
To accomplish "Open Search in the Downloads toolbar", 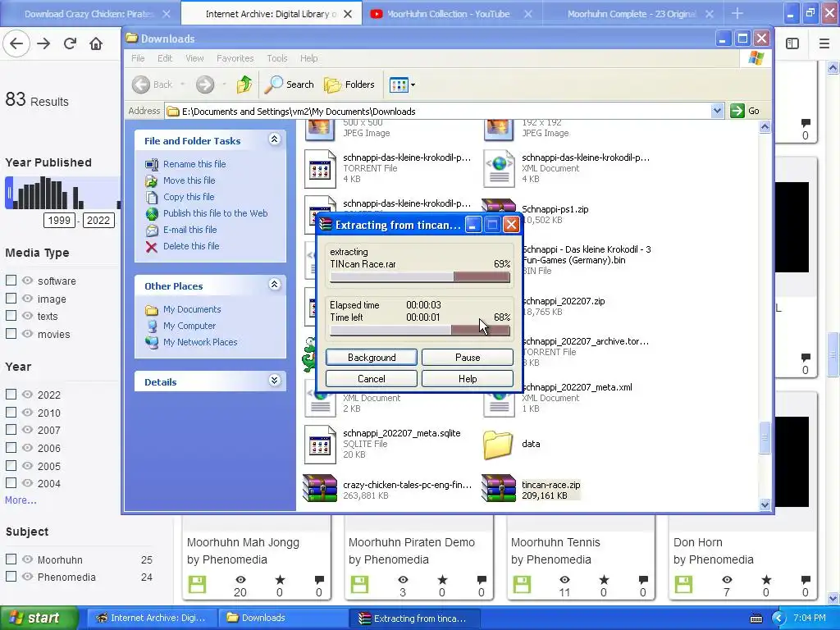I will 290,84.
